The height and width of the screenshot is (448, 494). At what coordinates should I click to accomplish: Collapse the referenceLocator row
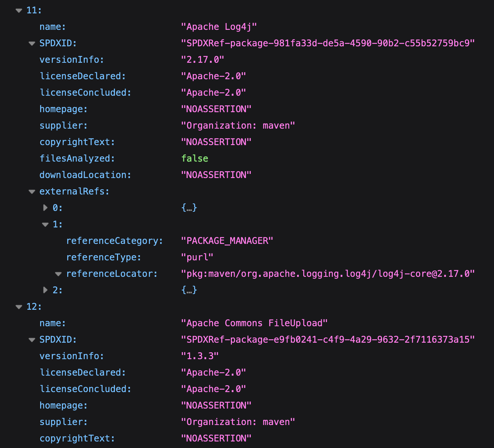click(x=58, y=274)
